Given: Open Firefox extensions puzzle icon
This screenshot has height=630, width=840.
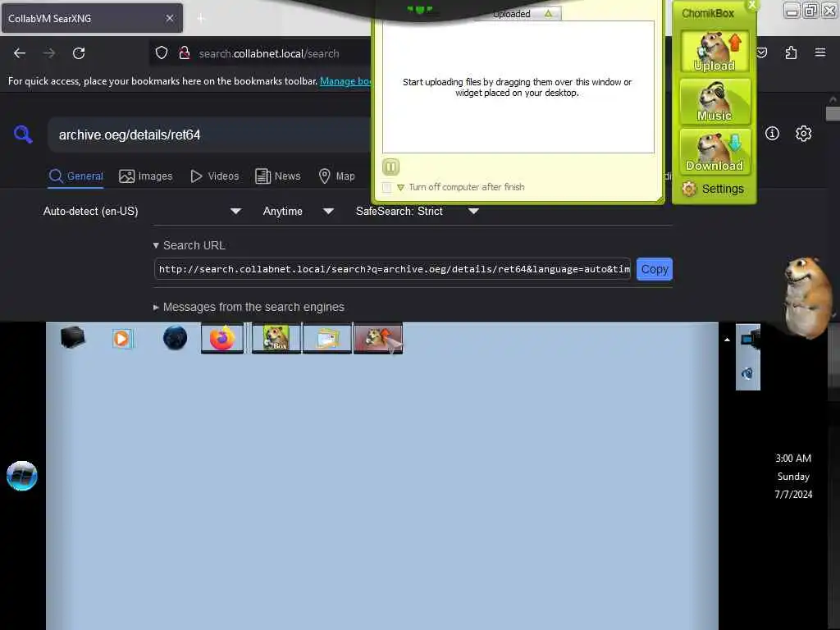Looking at the screenshot, I should click(791, 52).
